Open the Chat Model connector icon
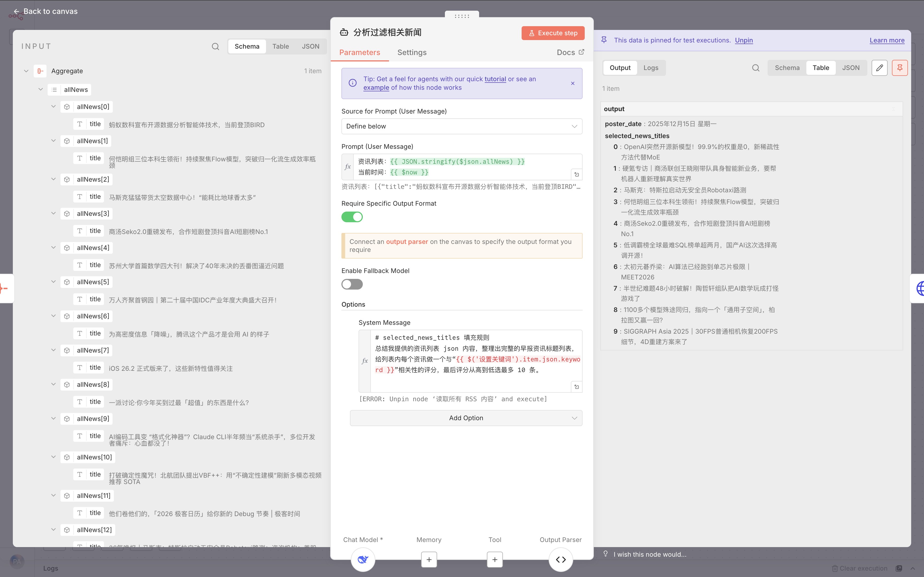 [363, 559]
